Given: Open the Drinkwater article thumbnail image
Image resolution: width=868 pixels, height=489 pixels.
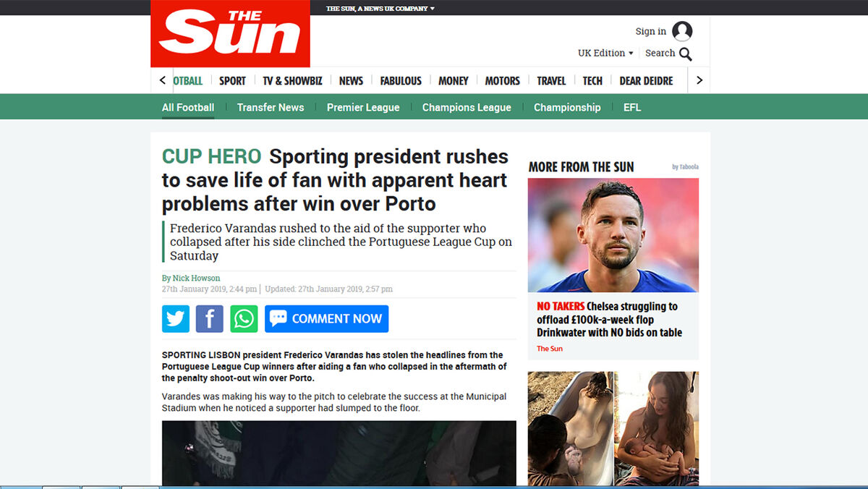Looking at the screenshot, I should (x=613, y=235).
